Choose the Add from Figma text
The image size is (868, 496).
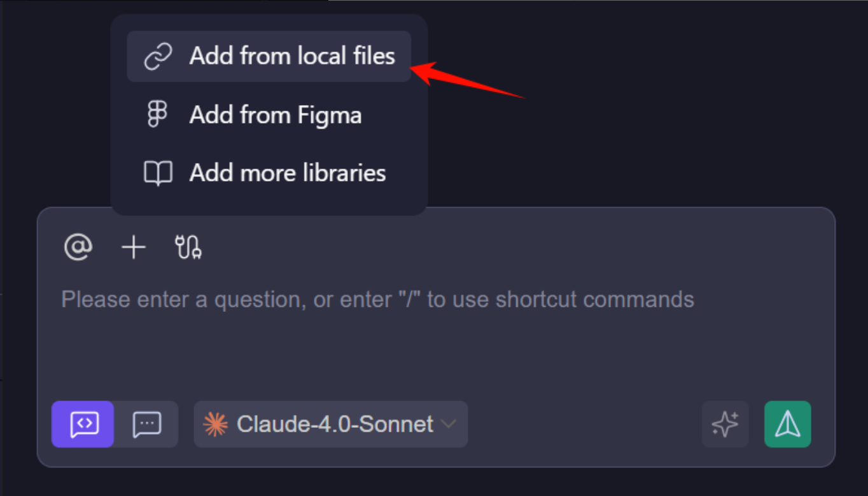pos(276,115)
